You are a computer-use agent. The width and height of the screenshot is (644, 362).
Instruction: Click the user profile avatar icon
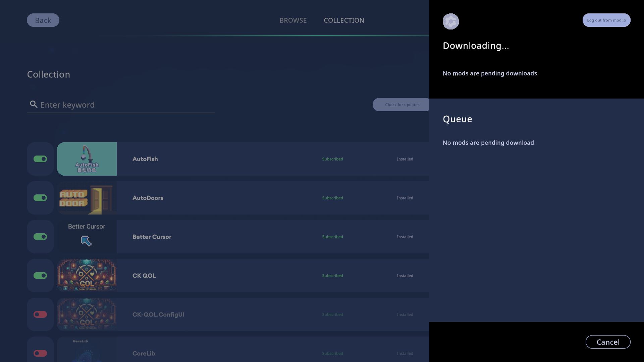pyautogui.click(x=451, y=21)
